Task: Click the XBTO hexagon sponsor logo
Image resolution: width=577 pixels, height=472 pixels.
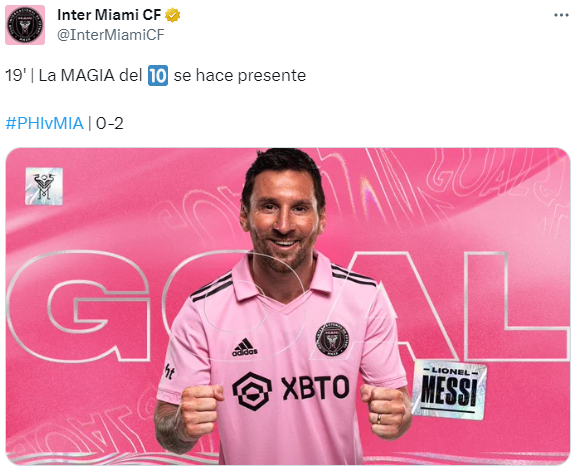Action: point(252,391)
